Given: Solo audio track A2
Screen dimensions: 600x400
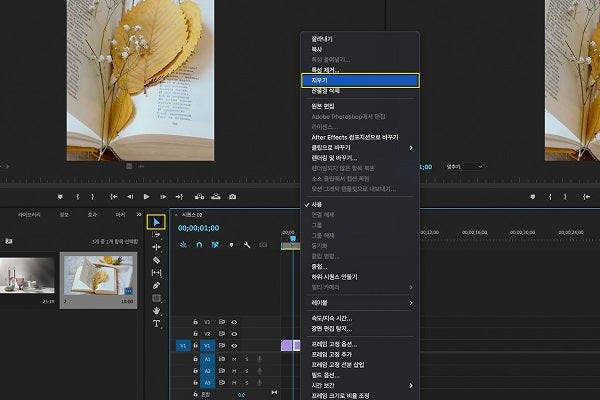Looking at the screenshot, I should pyautogui.click(x=247, y=371).
